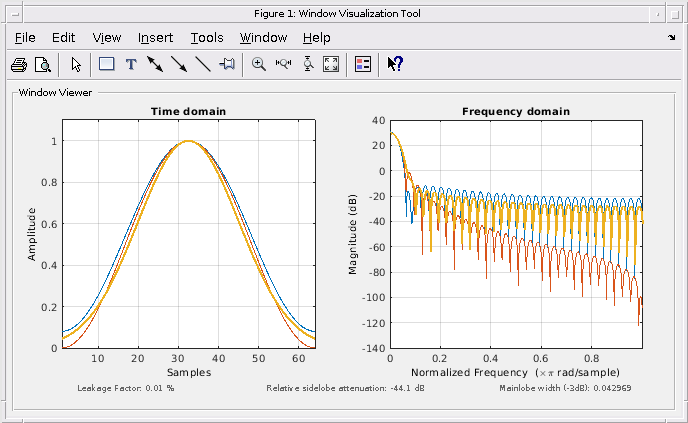This screenshot has width=688, height=423.
Task: Click the 'Window Viewer' panel title
Action: [55, 93]
